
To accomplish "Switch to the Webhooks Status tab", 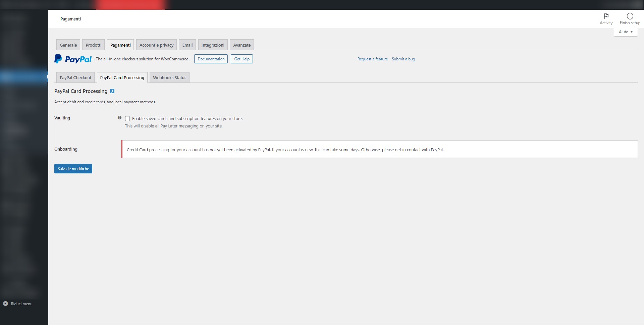I will point(169,77).
